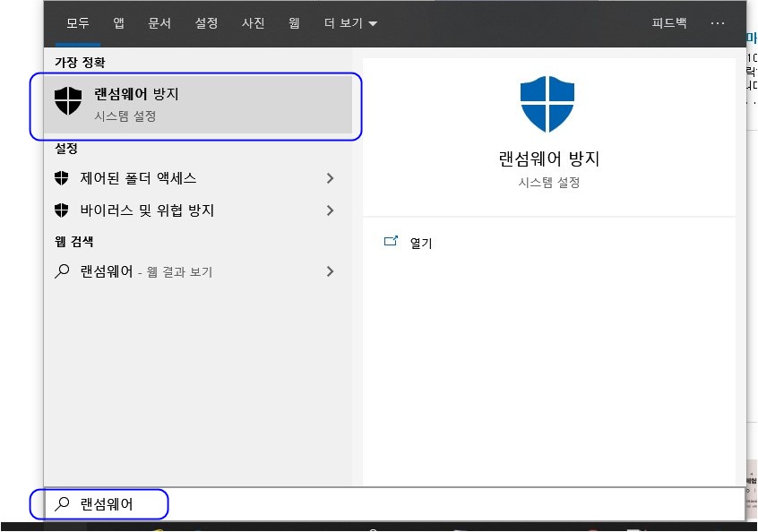
Task: Open the 설정 filter tab
Action: (x=206, y=22)
